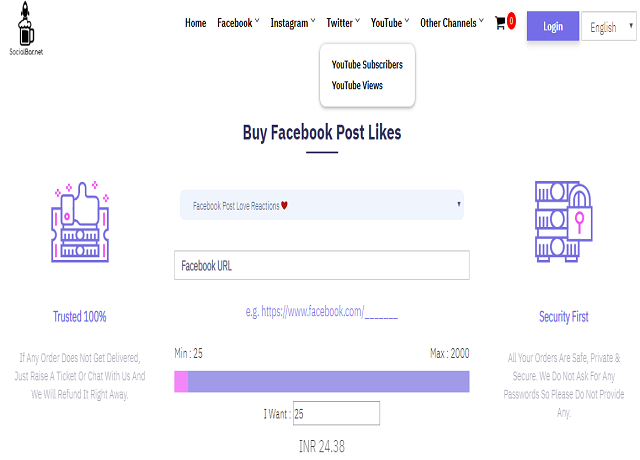Click the SocialBar.net rocket mug logo
The image size is (640, 460).
click(x=26, y=28)
